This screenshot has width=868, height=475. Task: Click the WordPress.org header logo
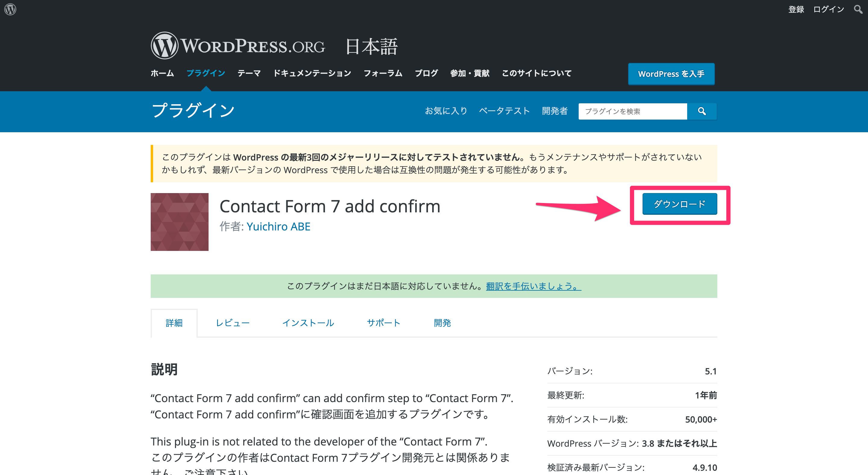point(238,45)
